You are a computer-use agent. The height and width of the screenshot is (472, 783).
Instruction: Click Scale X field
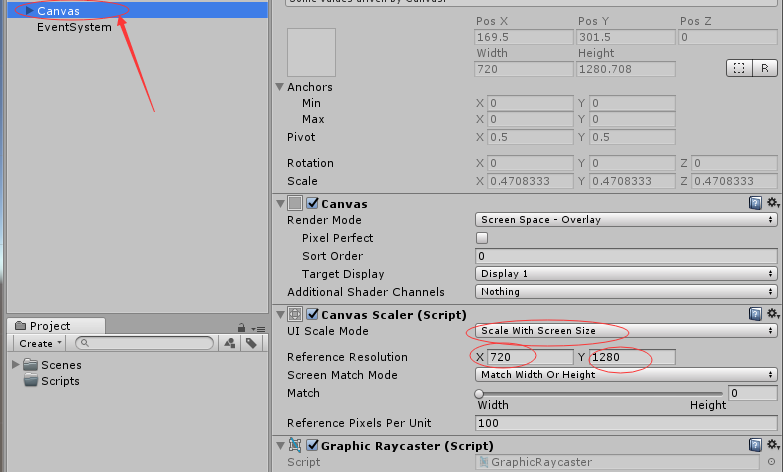[x=530, y=181]
